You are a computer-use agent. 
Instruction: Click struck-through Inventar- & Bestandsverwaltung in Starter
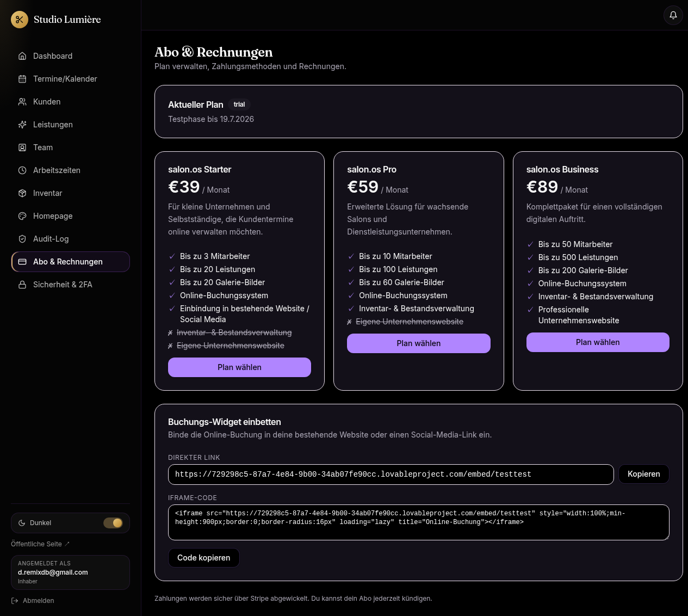[234, 332]
